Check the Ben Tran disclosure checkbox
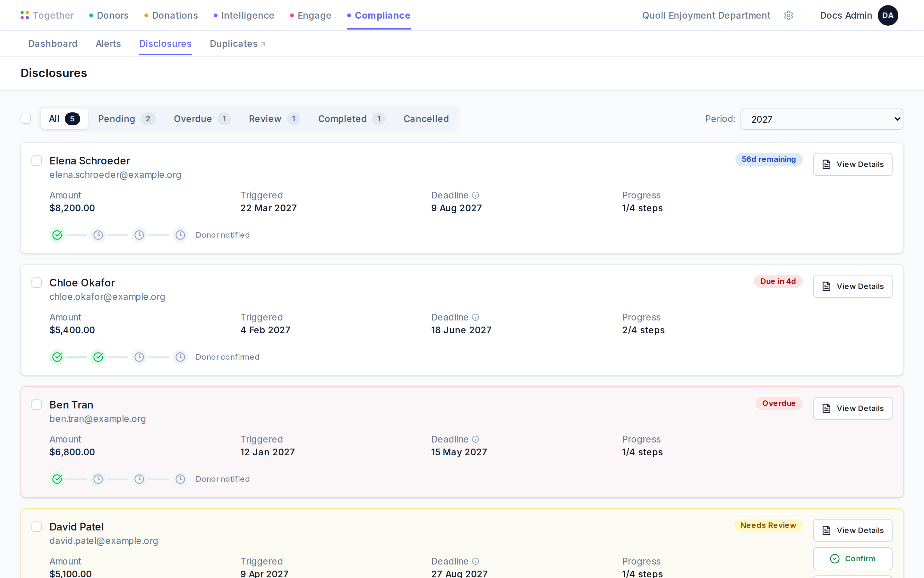Screen dimensions: 924x578 (x=37, y=405)
